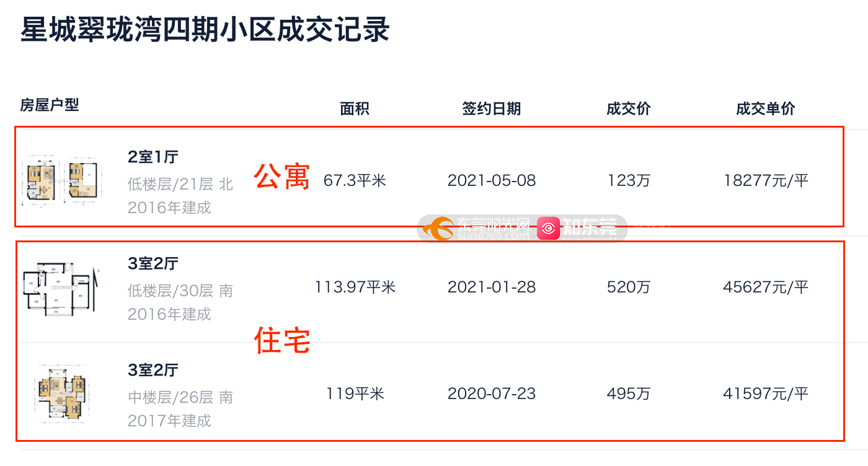
Task: Click the 18277元/平 unit price
Action: (x=766, y=181)
